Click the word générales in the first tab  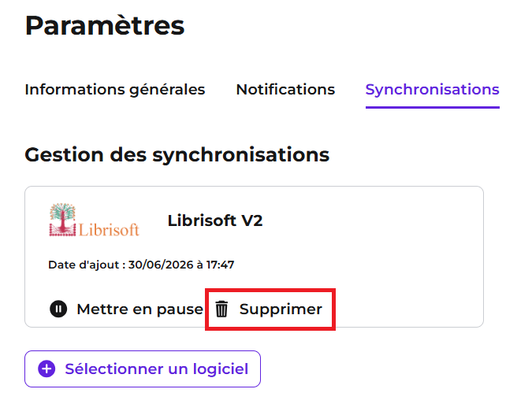167,91
